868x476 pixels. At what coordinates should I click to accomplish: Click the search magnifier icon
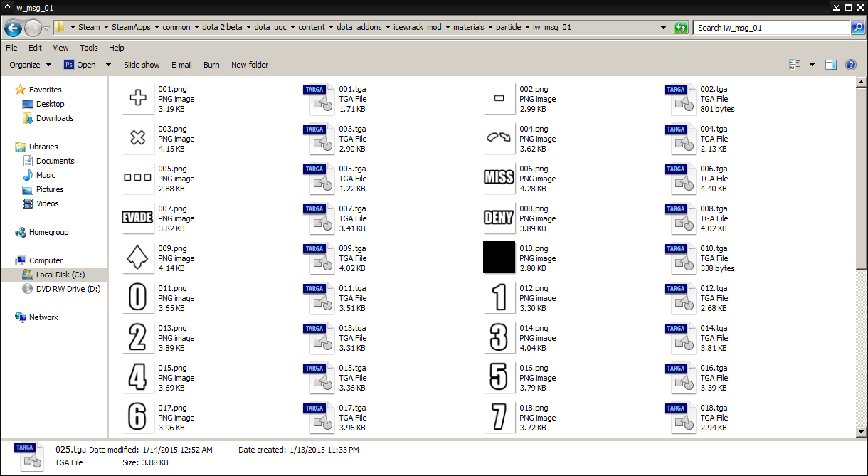pyautogui.click(x=858, y=28)
